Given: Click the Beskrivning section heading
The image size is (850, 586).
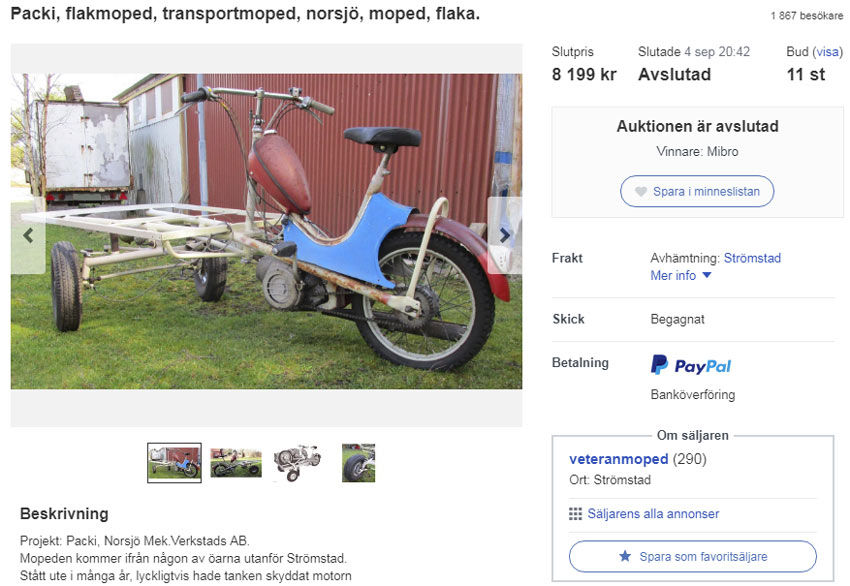Looking at the screenshot, I should [x=64, y=513].
